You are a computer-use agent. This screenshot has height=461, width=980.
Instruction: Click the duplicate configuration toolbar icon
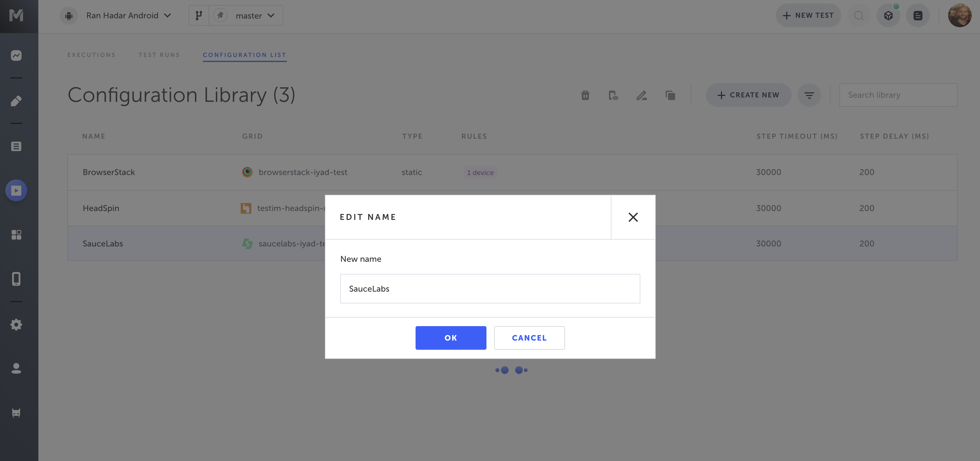(x=670, y=95)
